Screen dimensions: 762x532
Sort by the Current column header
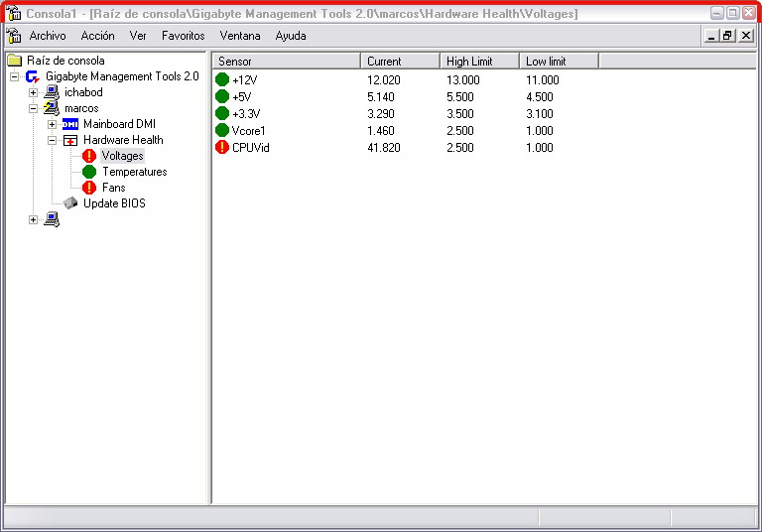coord(400,62)
